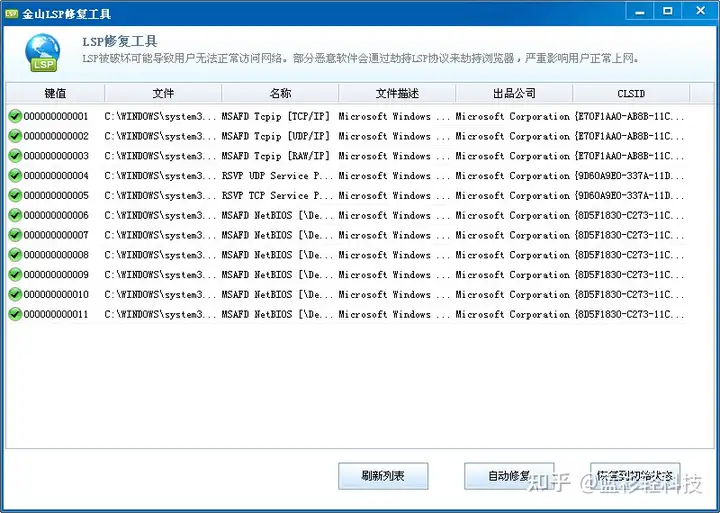Click CLSID {8D5F1830-C273-11C... in row 000000000007
720x513 pixels.
[629, 235]
